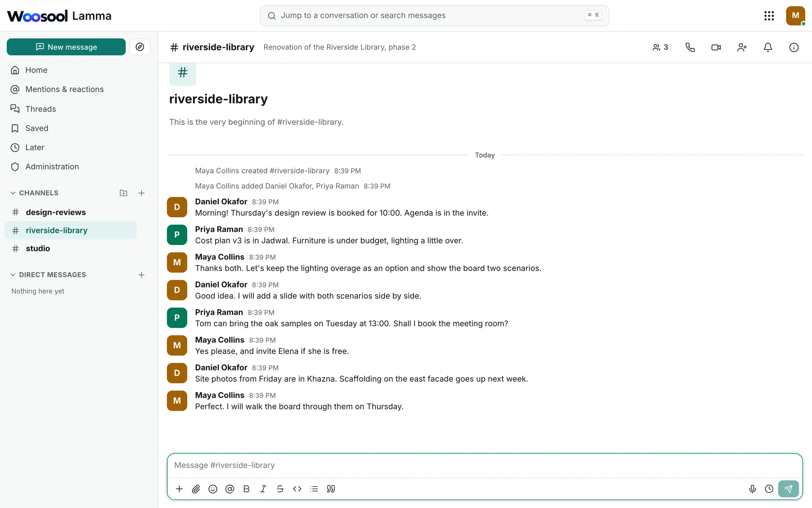Show the 3 channel members list

pyautogui.click(x=660, y=47)
